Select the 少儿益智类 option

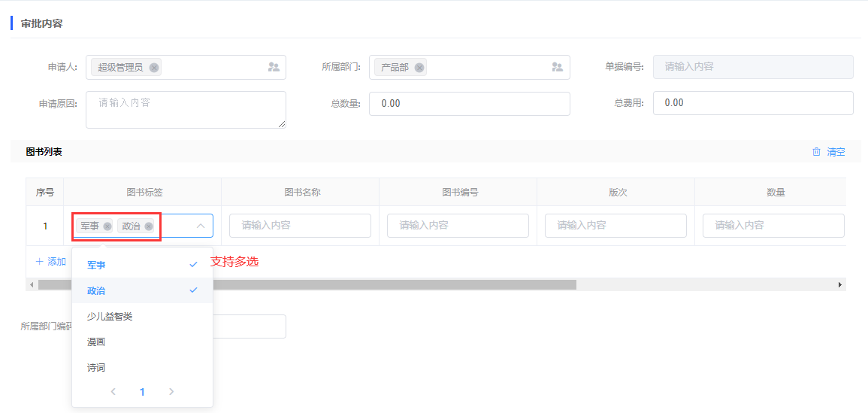pos(142,316)
